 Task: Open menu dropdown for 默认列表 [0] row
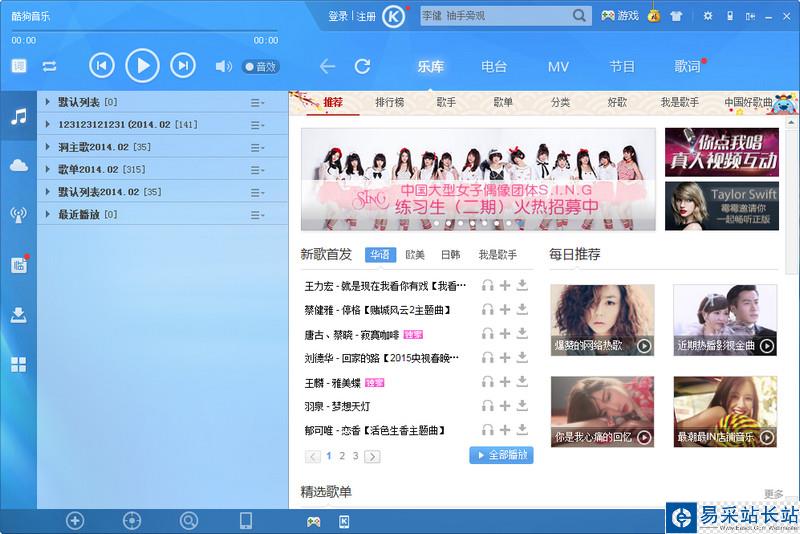(x=257, y=103)
